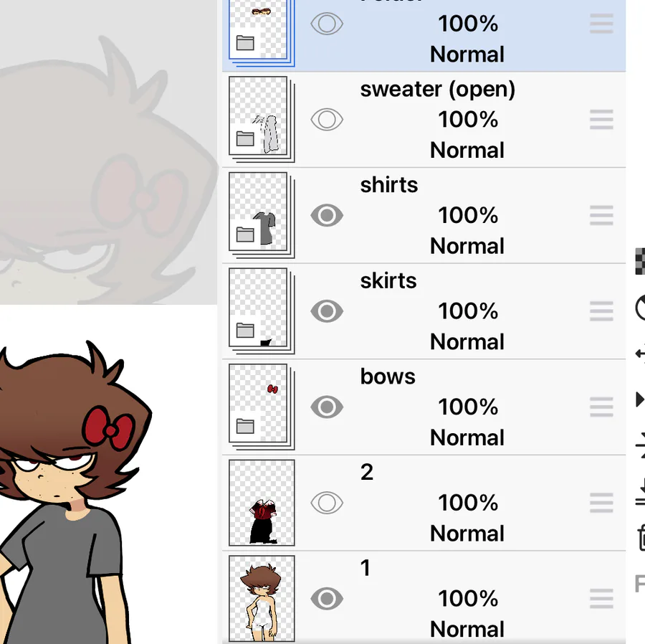Screen dimensions: 645x644
Task: Grab the reorder handle of sweater (open)
Action: pos(601,119)
